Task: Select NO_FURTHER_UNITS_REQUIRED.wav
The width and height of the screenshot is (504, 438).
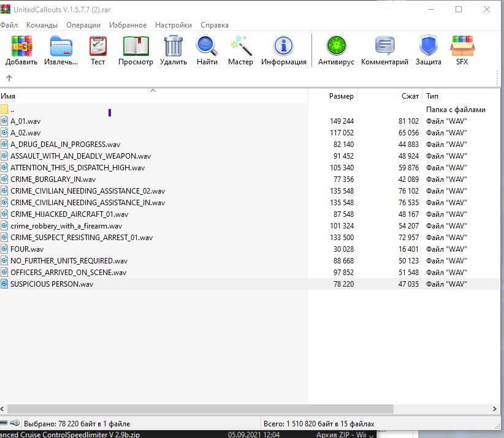Action: click(x=69, y=261)
